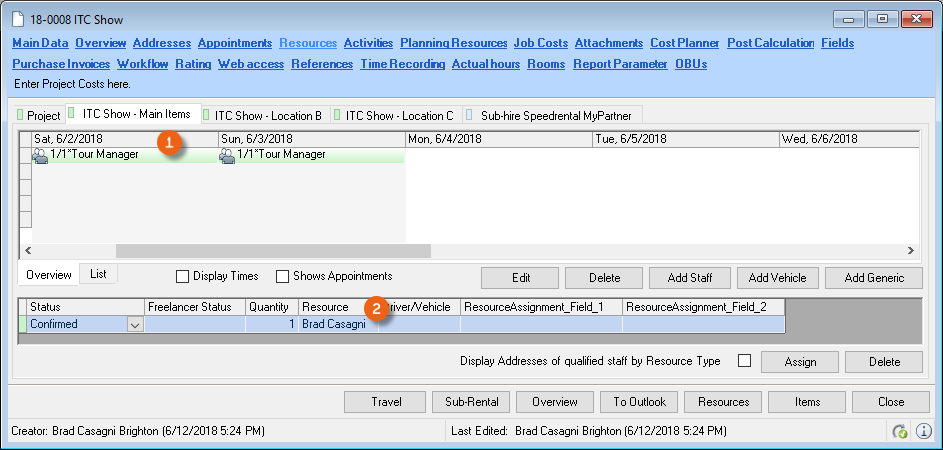This screenshot has height=450, width=943.
Task: Click the refresh icon in status bar
Action: coord(900,431)
